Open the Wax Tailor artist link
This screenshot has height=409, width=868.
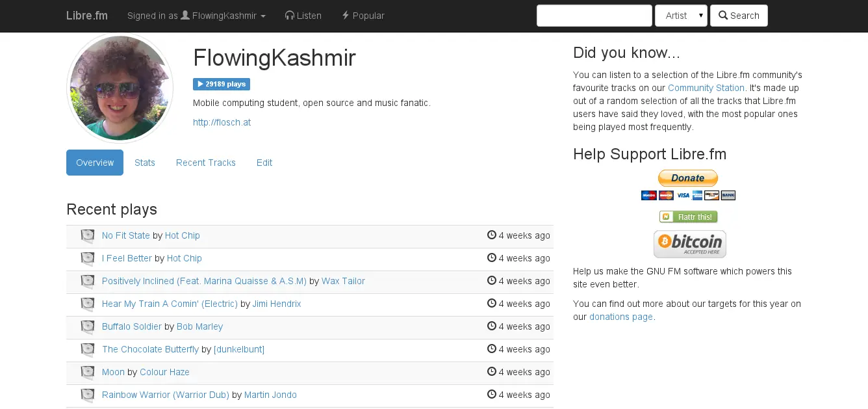(343, 281)
